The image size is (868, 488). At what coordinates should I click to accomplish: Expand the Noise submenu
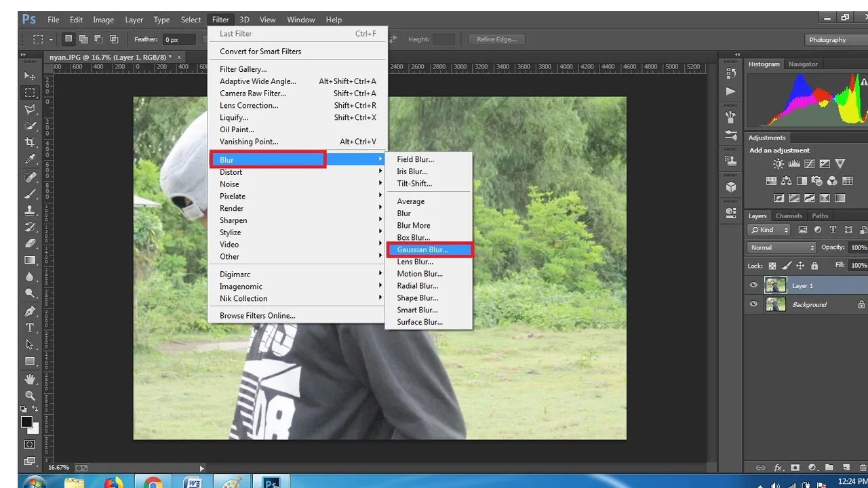click(x=297, y=184)
